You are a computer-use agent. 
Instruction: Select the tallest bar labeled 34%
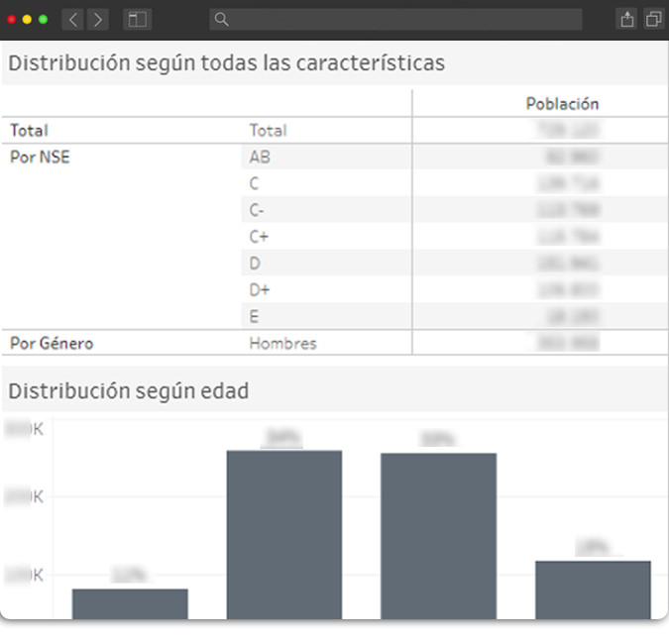pos(284,534)
